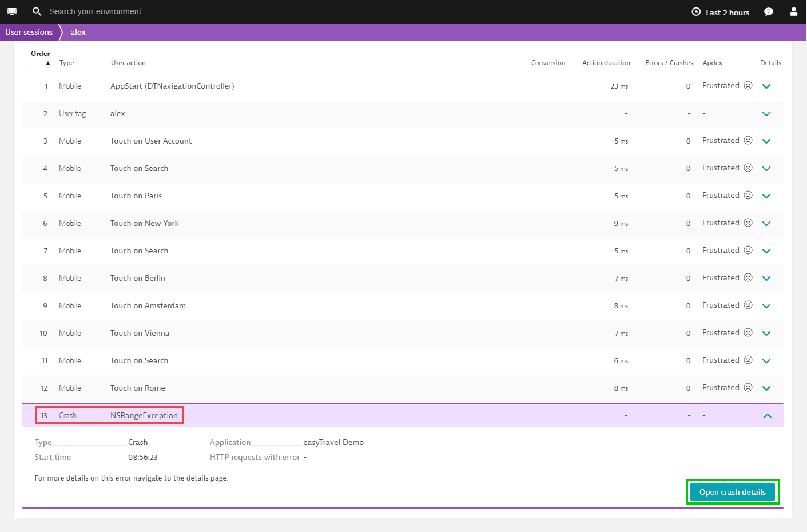Click the start time '08:56:23'
The image size is (807, 532).
click(x=143, y=457)
